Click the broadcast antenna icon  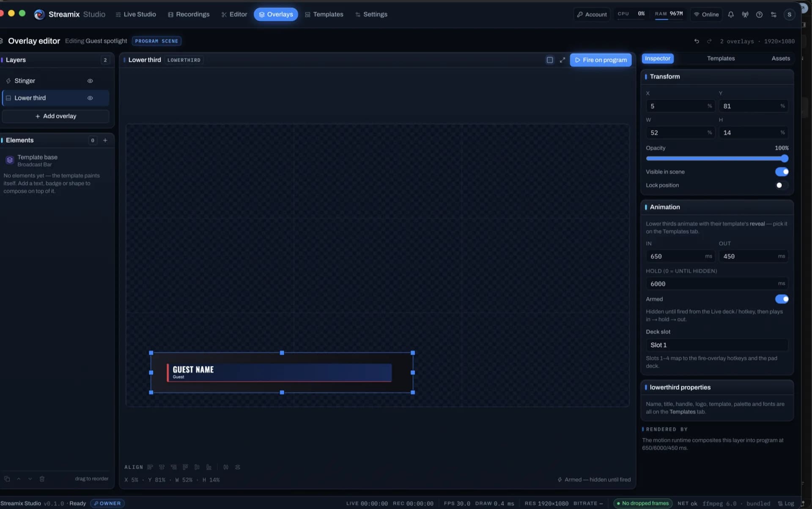(745, 14)
